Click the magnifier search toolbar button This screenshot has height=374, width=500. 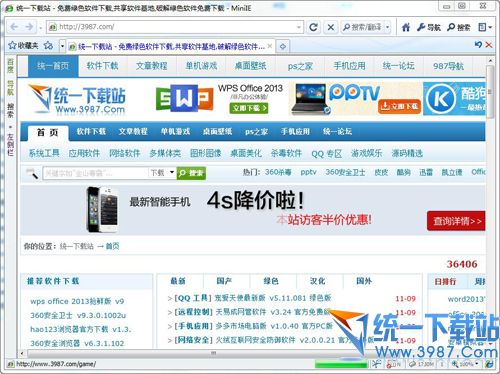(x=459, y=27)
